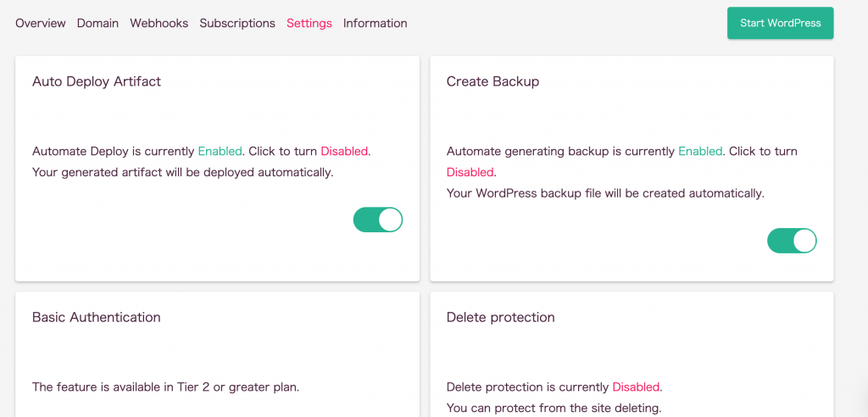Select the Basic Authentication heading
Screen dimensions: 868x417
[97, 317]
